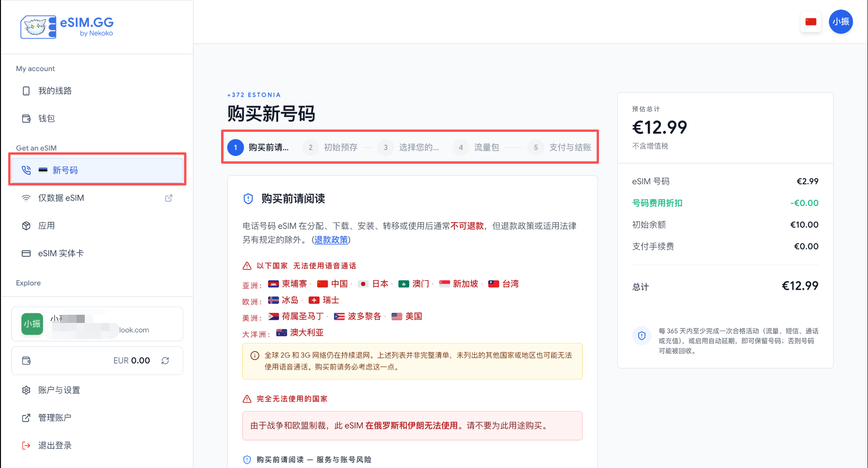This screenshot has width=868, height=468.
Task: Open the blue 小振 profile avatar
Action: coord(841,22)
